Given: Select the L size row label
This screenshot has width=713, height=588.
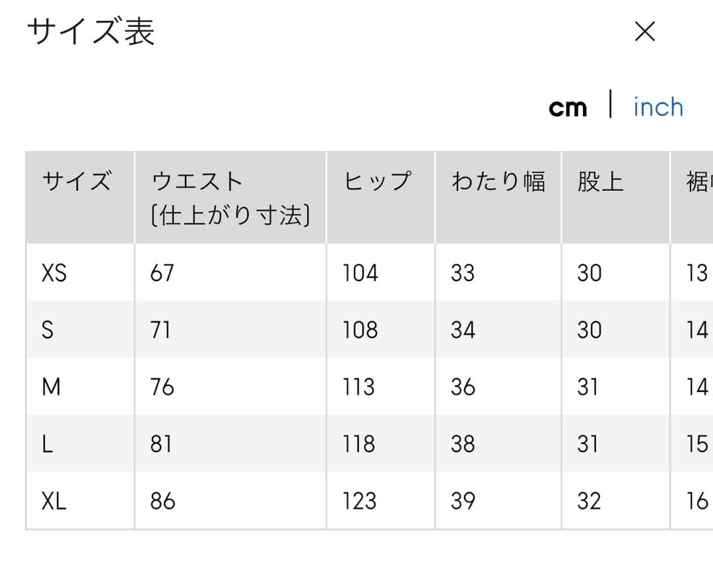Looking at the screenshot, I should [x=47, y=444].
